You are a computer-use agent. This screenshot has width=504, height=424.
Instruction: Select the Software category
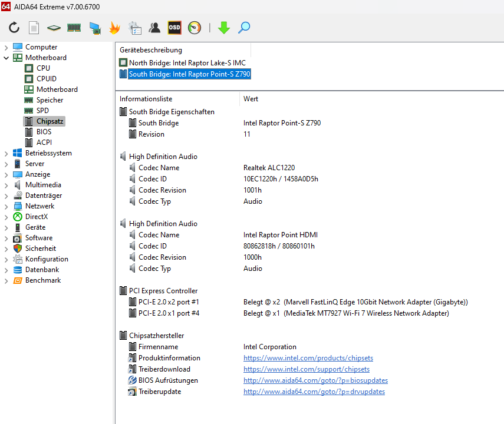coord(39,238)
